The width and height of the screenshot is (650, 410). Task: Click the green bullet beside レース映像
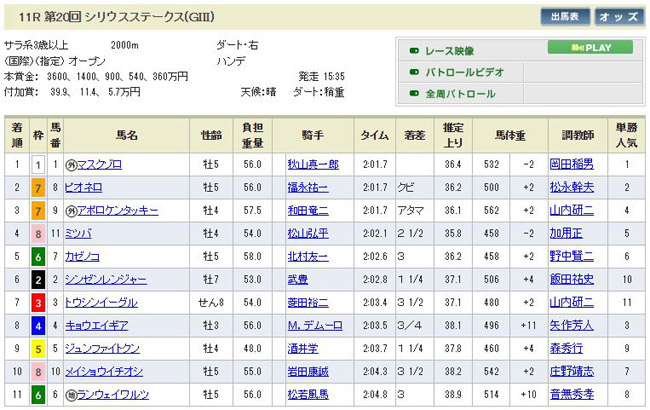413,49
